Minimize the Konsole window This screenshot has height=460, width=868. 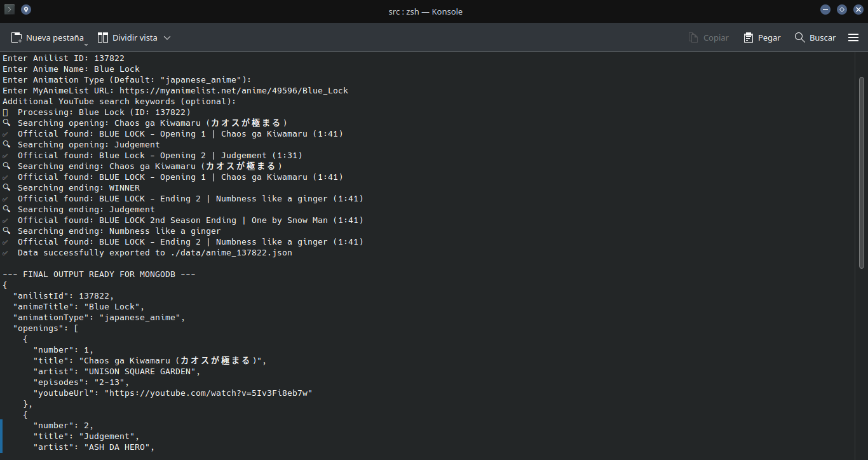(825, 10)
